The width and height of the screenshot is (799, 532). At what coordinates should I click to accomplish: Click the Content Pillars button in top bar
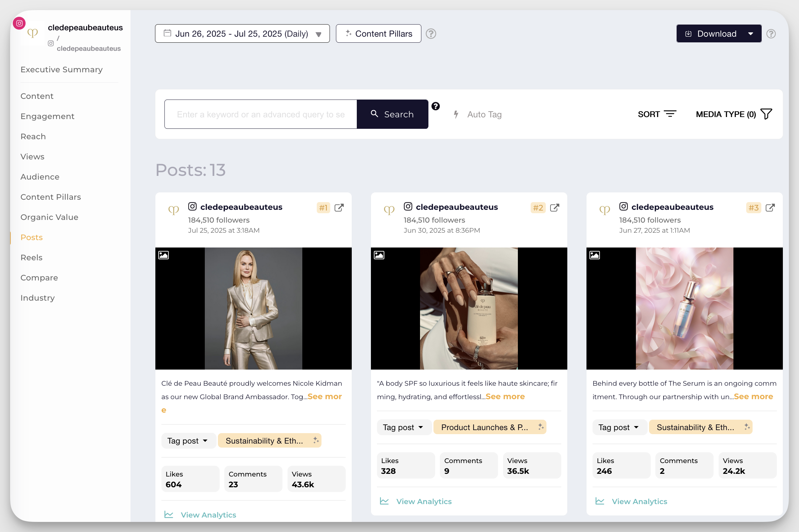378,34
